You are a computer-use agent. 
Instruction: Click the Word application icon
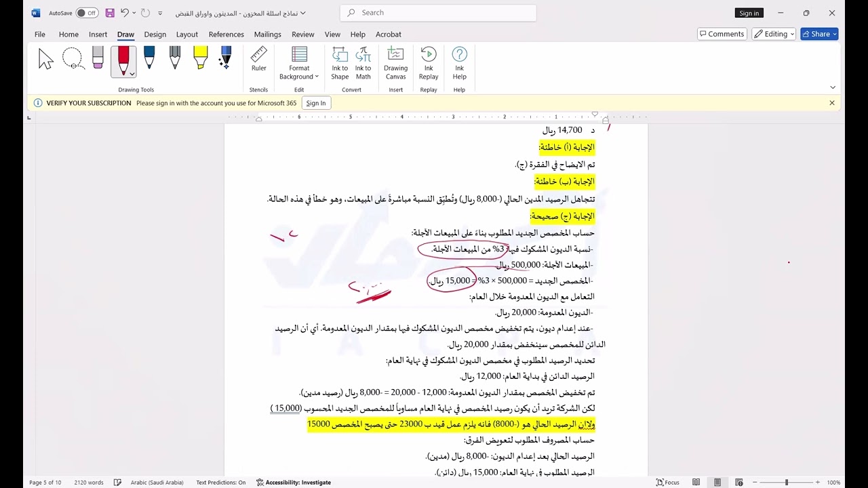[x=36, y=13]
